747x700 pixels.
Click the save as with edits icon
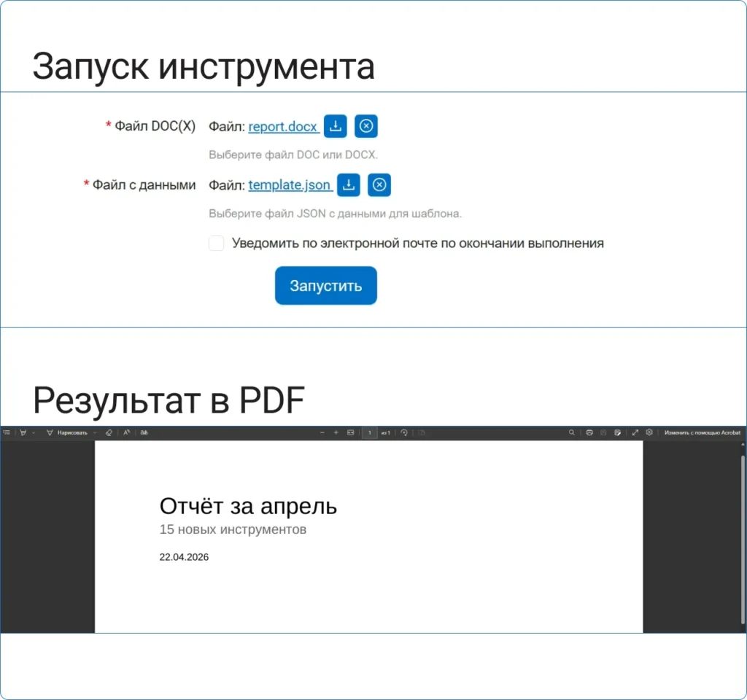pyautogui.click(x=617, y=433)
